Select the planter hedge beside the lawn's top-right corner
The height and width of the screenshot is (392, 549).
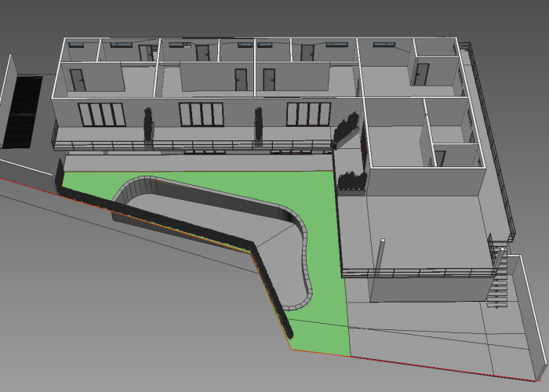tap(351, 182)
